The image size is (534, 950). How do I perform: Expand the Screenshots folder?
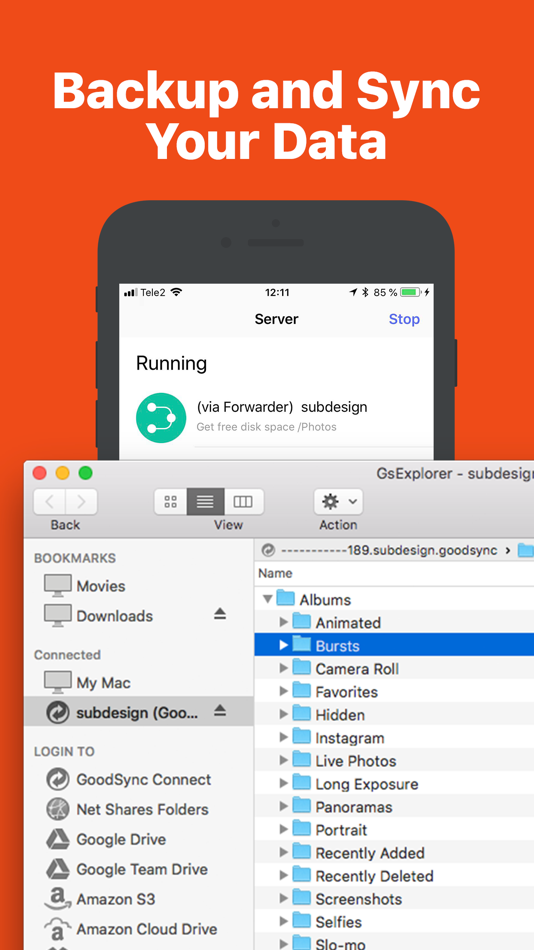pyautogui.click(x=283, y=899)
